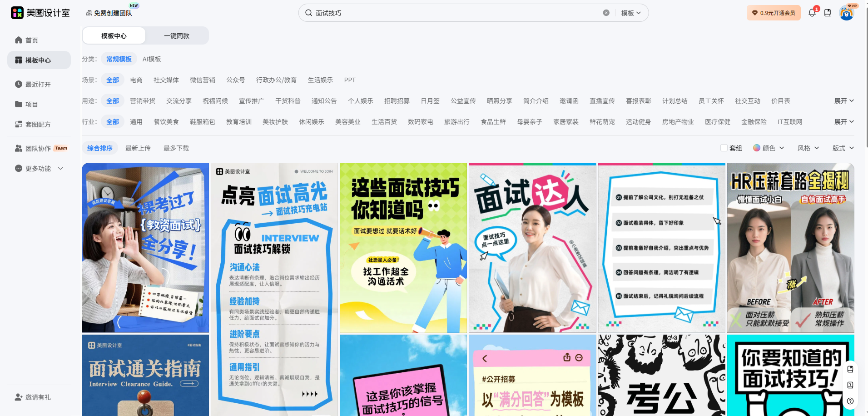Open 最近打开 in the sidebar
This screenshot has height=416, width=868.
pyautogui.click(x=38, y=85)
